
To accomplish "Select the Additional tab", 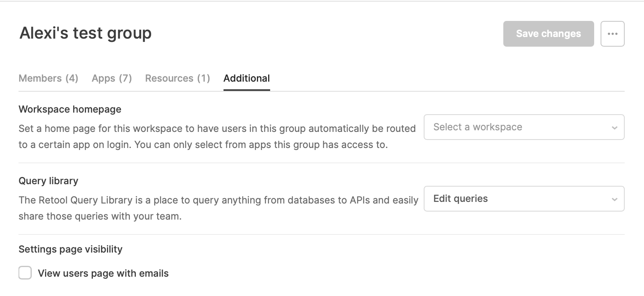I will [x=246, y=78].
